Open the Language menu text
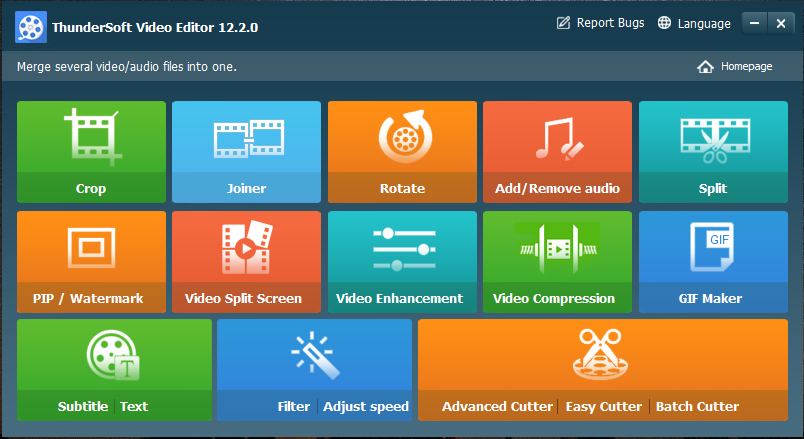This screenshot has width=804, height=439. tap(704, 24)
